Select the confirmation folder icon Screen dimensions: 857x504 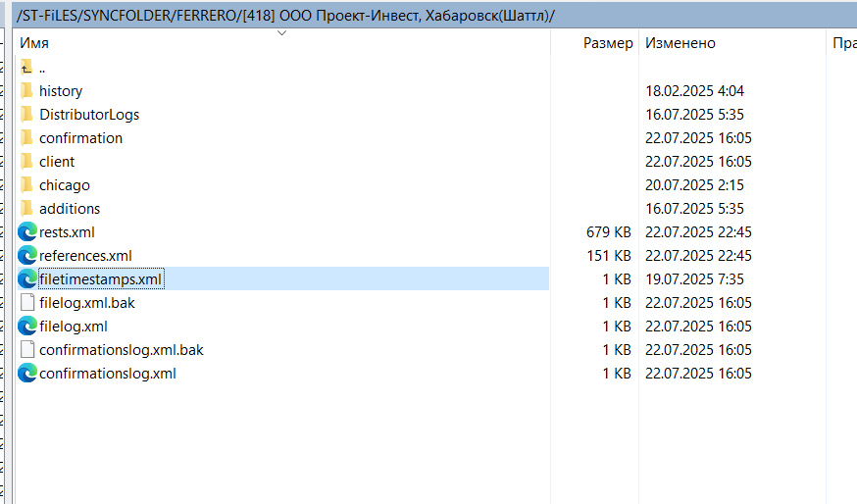pyautogui.click(x=26, y=137)
